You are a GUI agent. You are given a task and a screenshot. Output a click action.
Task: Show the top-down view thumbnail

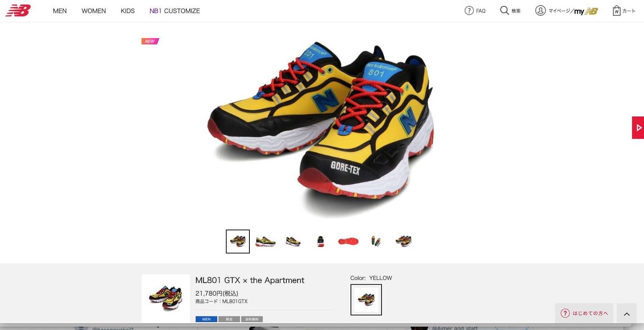point(376,241)
